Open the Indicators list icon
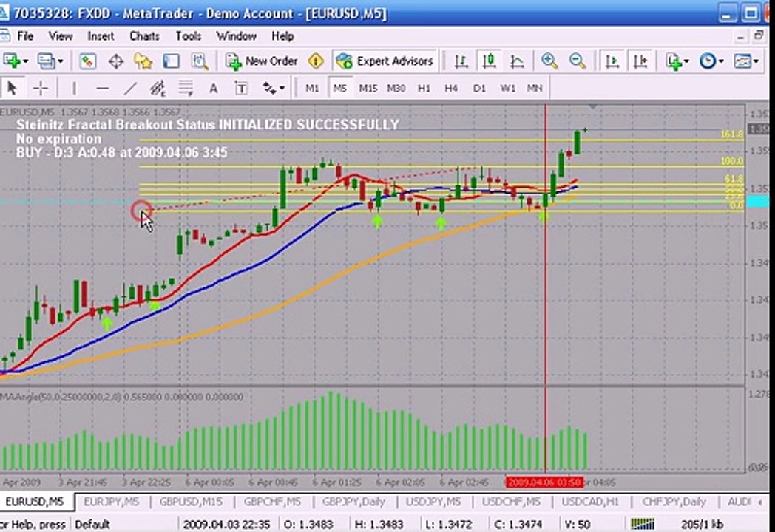The image size is (775, 532). (x=673, y=61)
